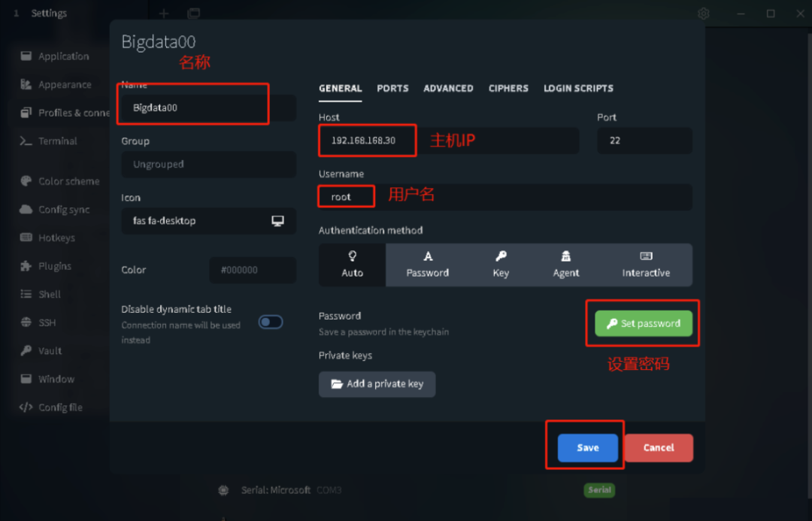Click the Vault key icon
This screenshot has width=812, height=521.
(x=26, y=350)
